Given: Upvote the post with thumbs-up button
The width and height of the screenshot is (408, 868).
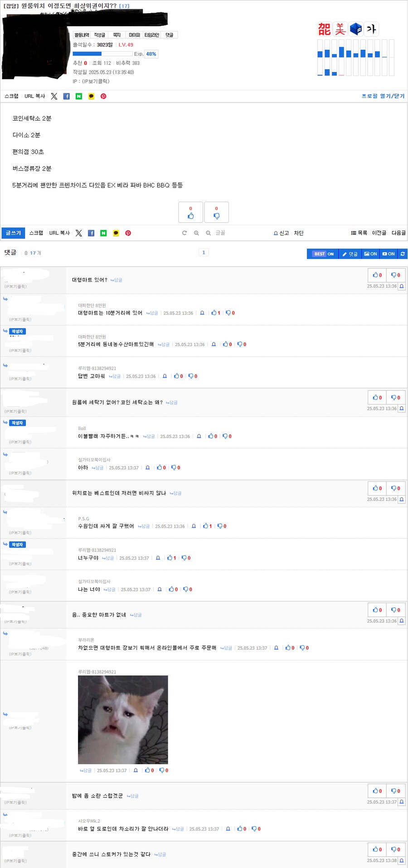Looking at the screenshot, I should [x=190, y=212].
